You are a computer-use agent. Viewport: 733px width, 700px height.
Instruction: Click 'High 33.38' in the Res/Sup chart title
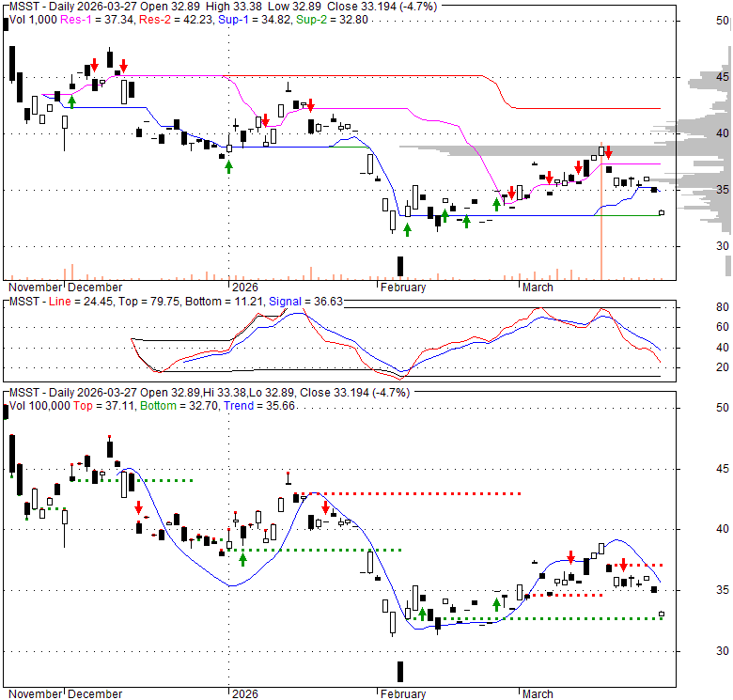point(234,7)
